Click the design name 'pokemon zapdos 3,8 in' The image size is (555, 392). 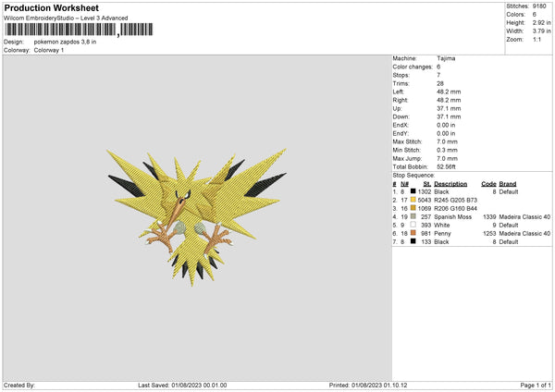(x=65, y=42)
